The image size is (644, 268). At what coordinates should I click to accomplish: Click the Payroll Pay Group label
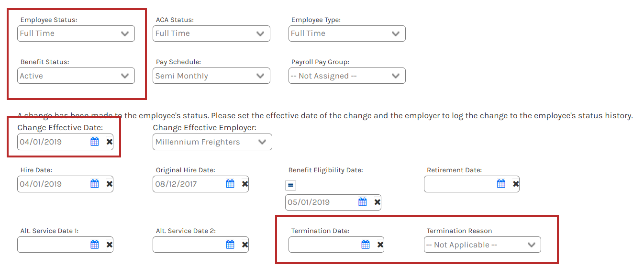pos(321,62)
